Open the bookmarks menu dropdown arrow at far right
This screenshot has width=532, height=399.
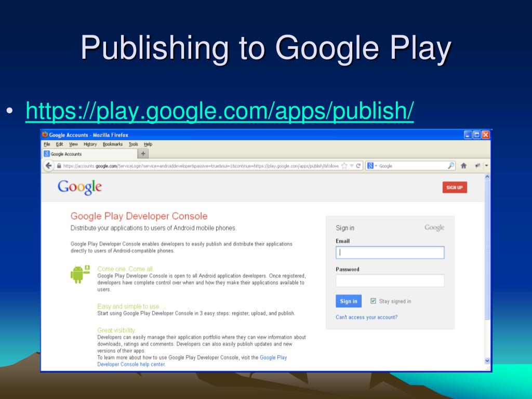(x=486, y=166)
